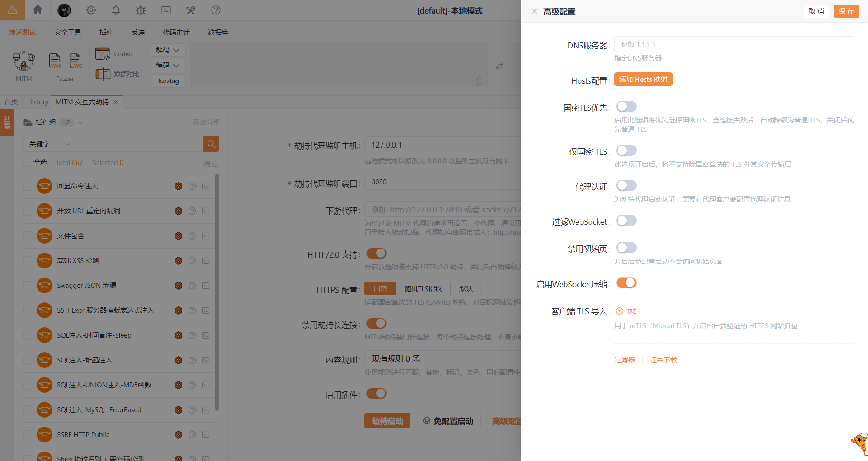The width and height of the screenshot is (868, 461).
Task: Click shield badge on 基础 XSS 检测
Action: pos(179,261)
